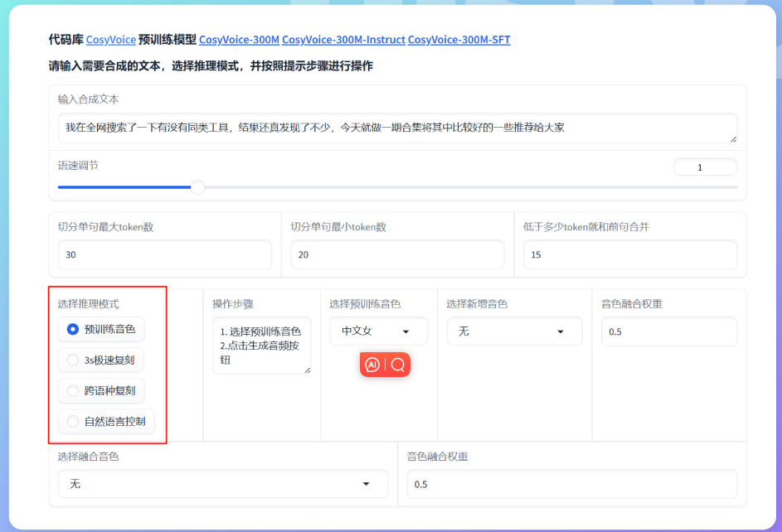Open the 选择新增音色 dropdown showing 无

click(x=514, y=331)
